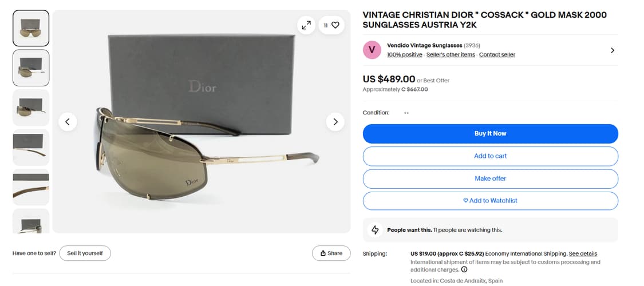Click the Contact seller link
This screenshot has height=286, width=644.
(x=497, y=55)
